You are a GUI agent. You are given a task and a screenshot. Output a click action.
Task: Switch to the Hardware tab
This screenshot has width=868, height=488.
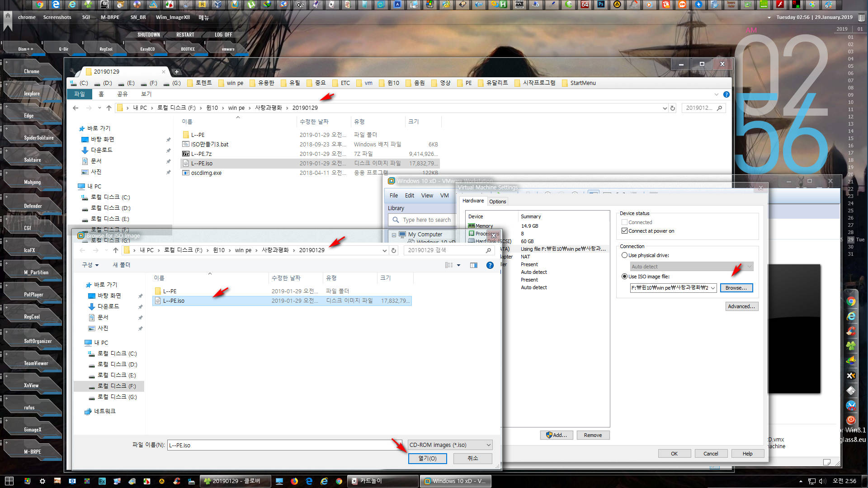coord(473,201)
